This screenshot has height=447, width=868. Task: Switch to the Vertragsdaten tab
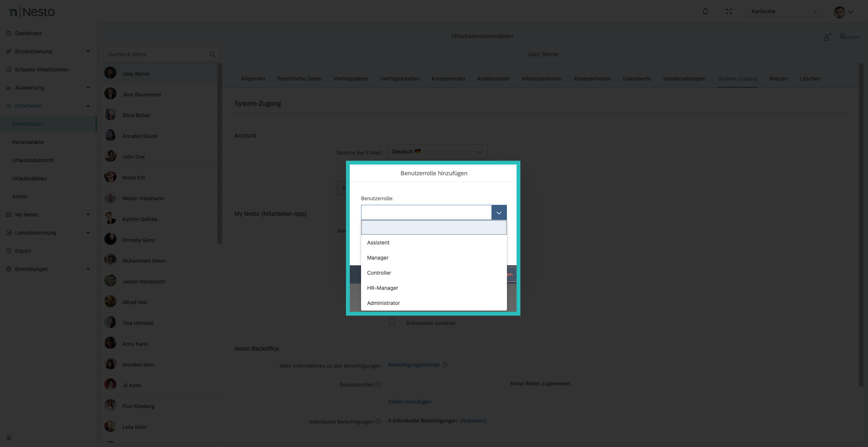pyautogui.click(x=350, y=79)
